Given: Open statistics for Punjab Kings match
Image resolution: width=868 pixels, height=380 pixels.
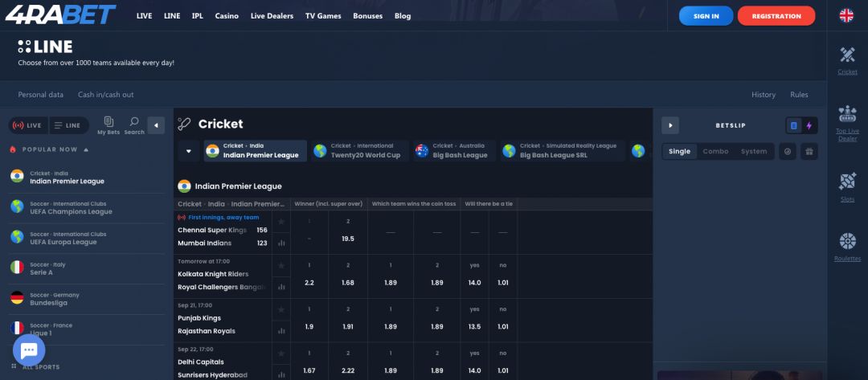Looking at the screenshot, I should [281, 330].
